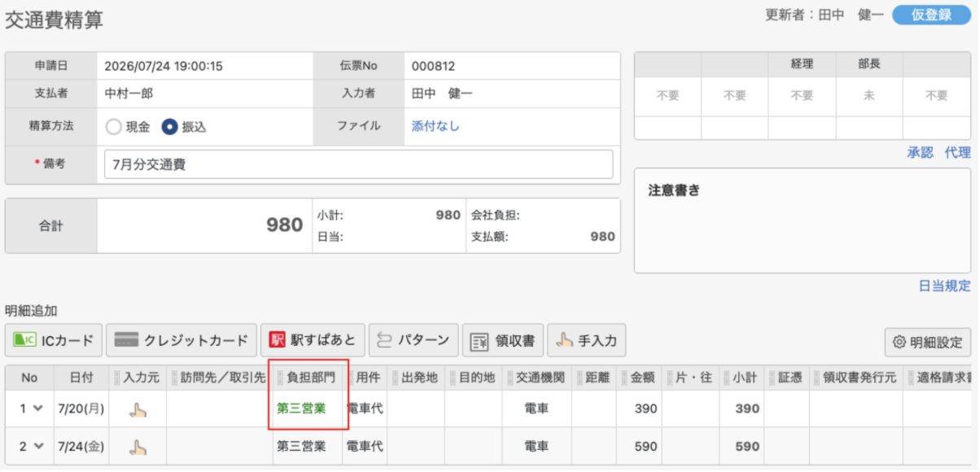
Task: Choose a saved パターン entry
Action: coord(413,341)
